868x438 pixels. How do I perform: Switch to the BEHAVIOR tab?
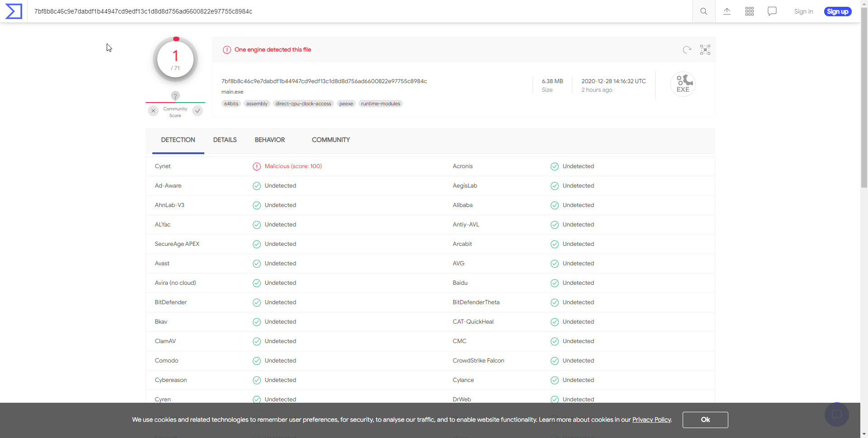269,140
